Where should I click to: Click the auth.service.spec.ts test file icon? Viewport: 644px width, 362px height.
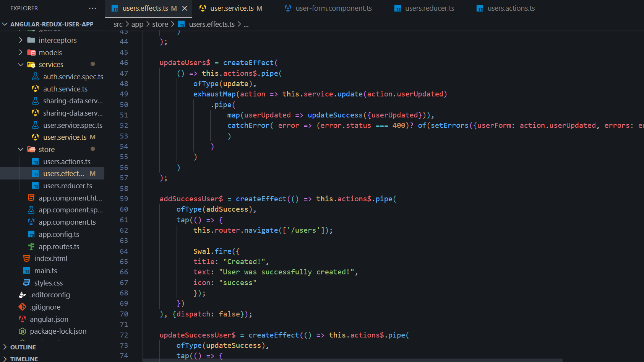point(35,77)
